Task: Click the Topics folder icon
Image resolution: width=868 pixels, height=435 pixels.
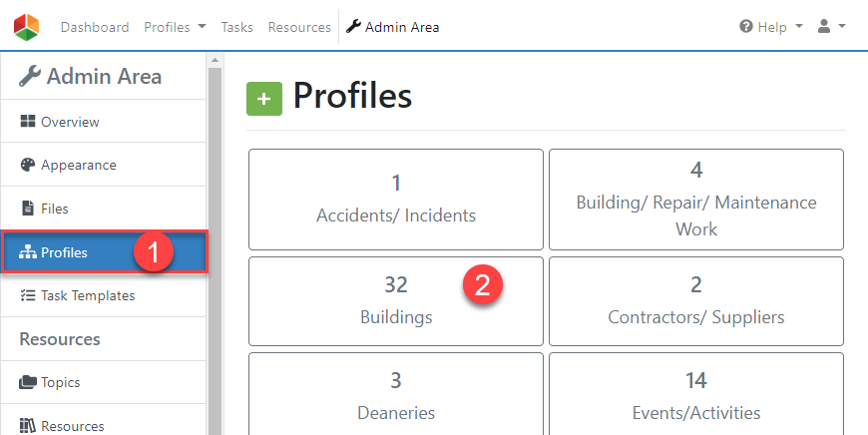Action: coord(28,382)
